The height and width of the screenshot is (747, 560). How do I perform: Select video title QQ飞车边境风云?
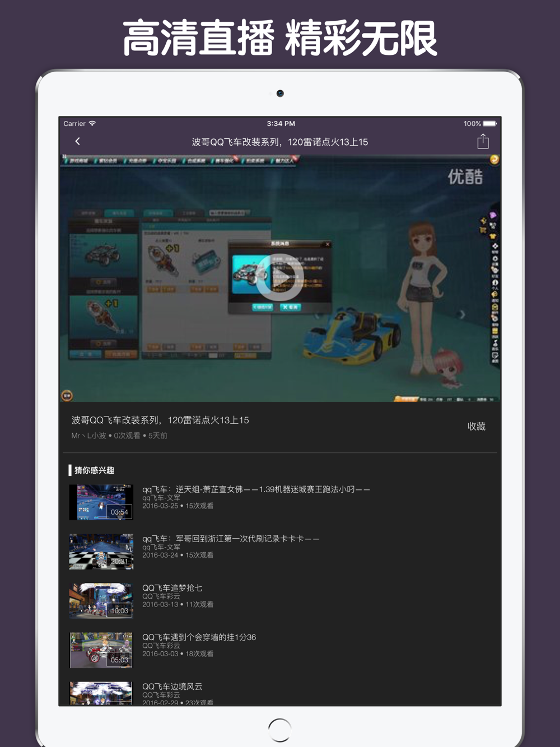point(172,687)
